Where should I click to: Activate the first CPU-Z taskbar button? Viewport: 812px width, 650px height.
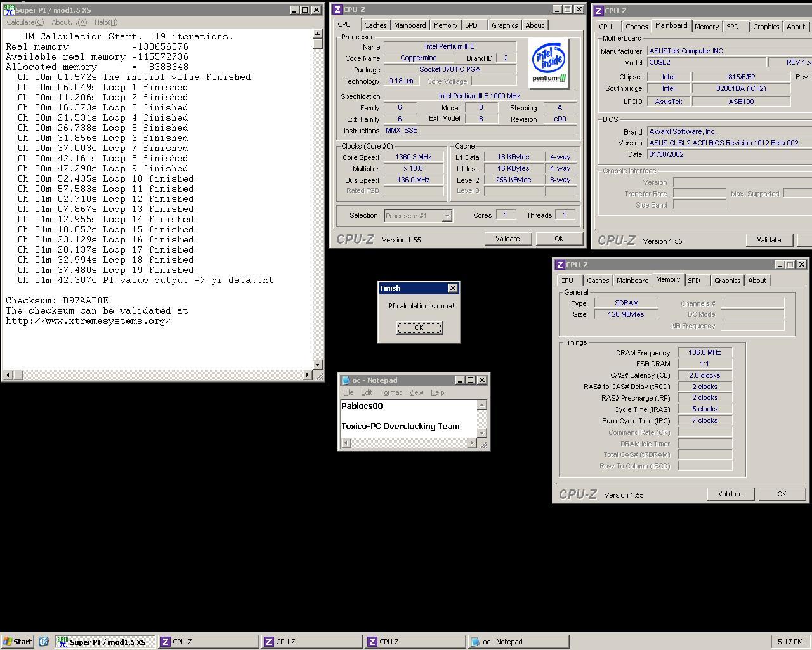click(208, 642)
